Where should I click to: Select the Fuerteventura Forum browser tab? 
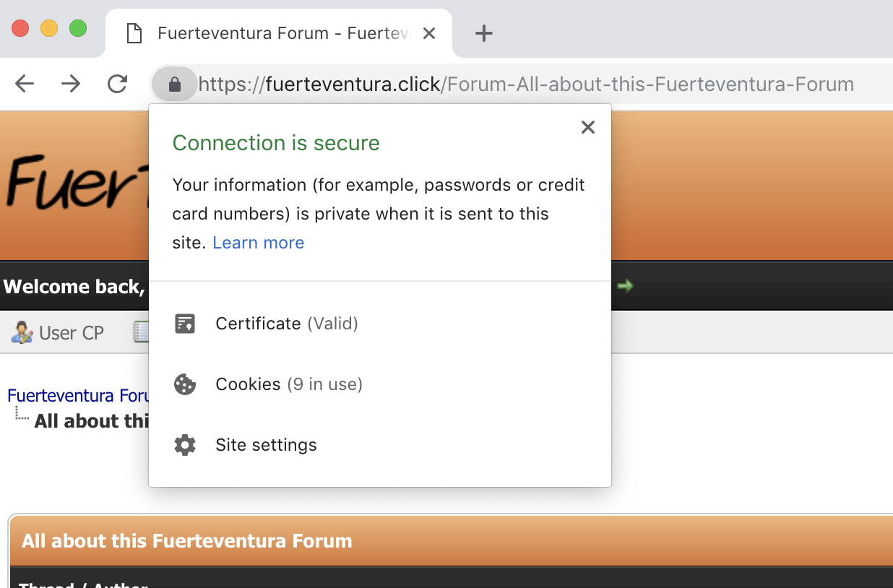[x=275, y=33]
